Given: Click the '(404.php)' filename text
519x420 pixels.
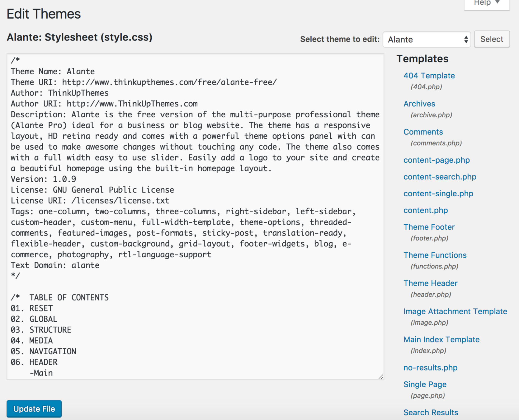Looking at the screenshot, I should pyautogui.click(x=426, y=87).
